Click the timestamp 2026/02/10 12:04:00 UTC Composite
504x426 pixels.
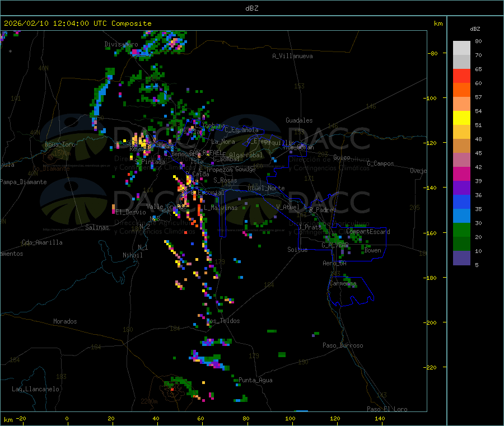(x=77, y=24)
